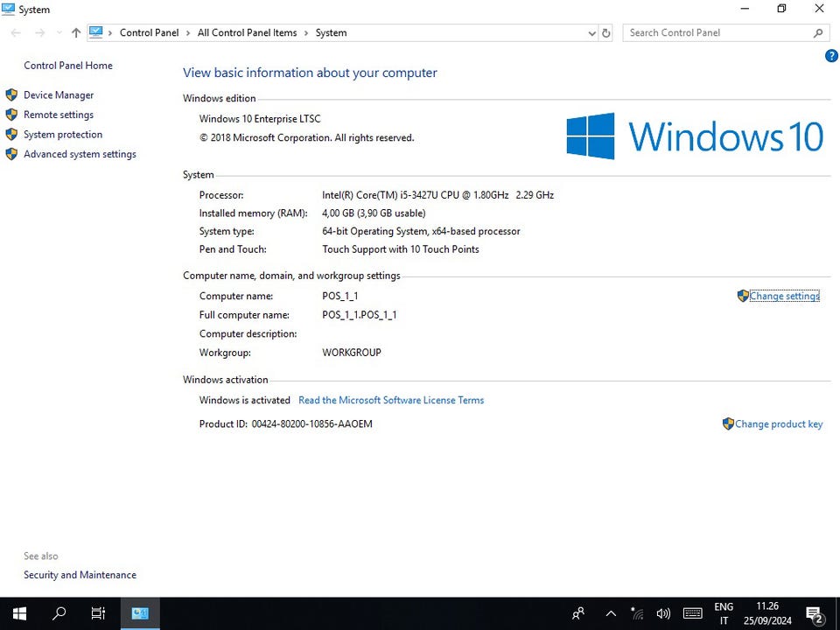
Task: Click the search magnifier icon in Control Panel
Action: (x=818, y=33)
